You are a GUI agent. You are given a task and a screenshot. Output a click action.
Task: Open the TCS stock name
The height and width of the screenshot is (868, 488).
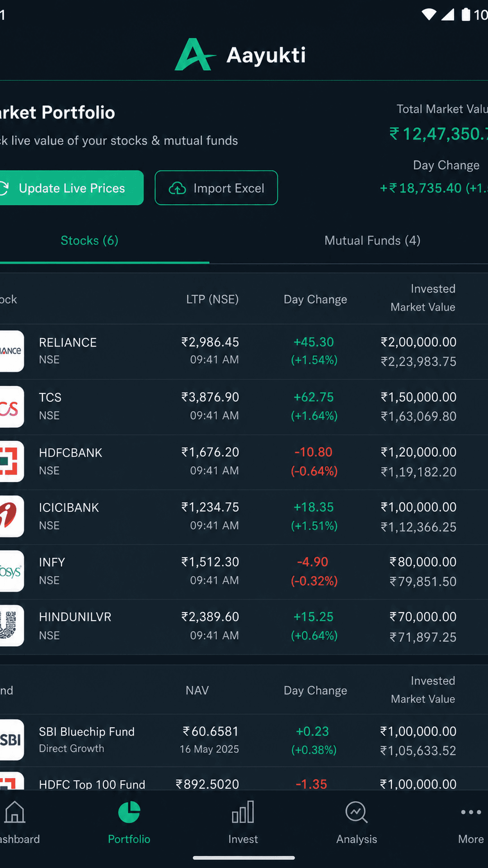[x=50, y=397]
